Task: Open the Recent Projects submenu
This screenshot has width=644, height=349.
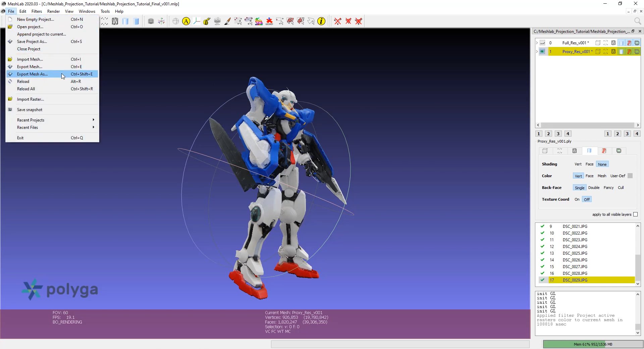Action: (52, 120)
